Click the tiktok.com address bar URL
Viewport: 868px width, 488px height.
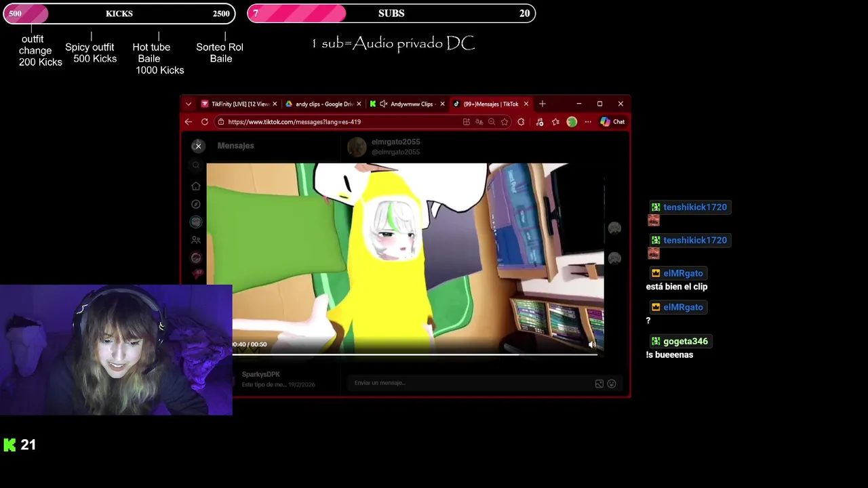click(294, 122)
